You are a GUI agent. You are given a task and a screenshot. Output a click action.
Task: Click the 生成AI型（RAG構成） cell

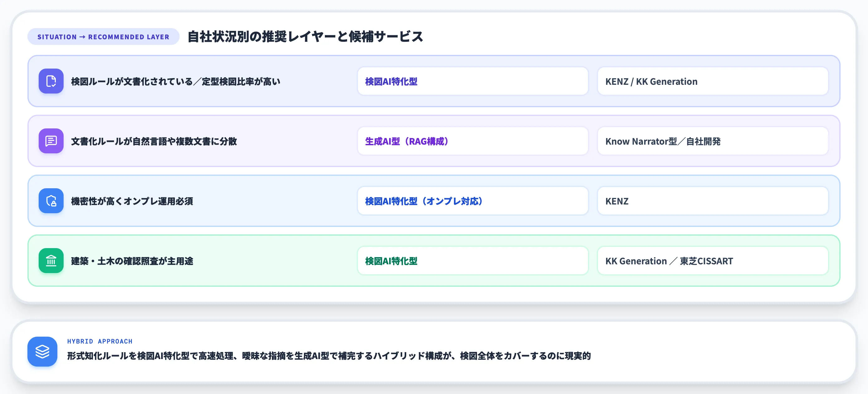click(x=473, y=141)
